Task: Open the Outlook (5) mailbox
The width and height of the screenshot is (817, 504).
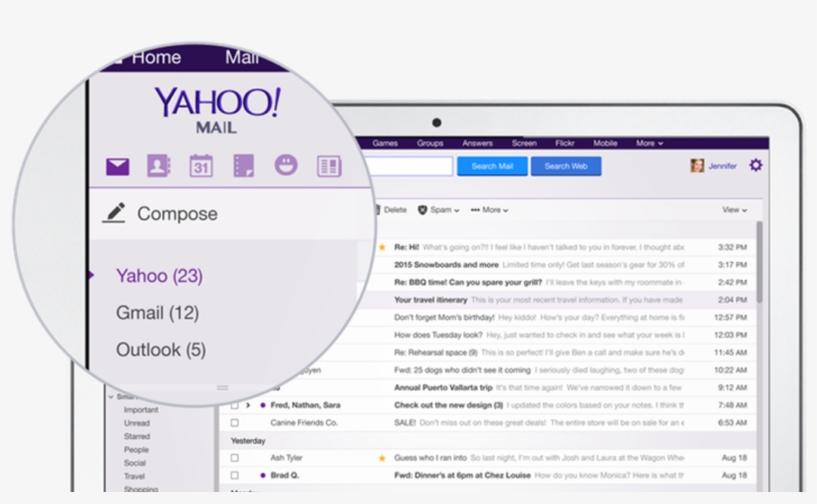Action: tap(161, 350)
